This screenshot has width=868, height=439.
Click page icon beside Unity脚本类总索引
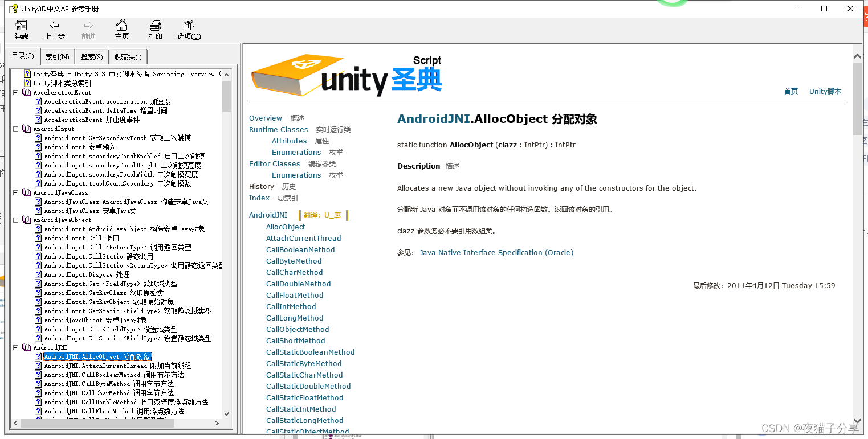coord(27,83)
